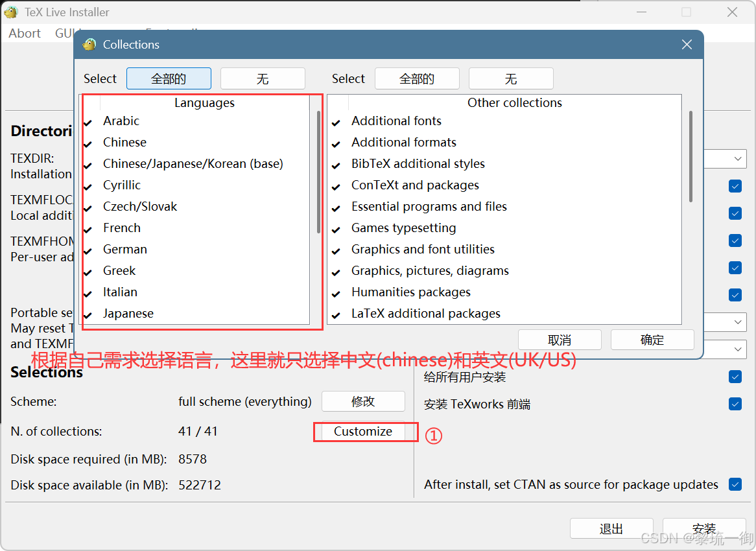
Task: Toggle installer checkbox beside Per-user row
Action: (x=735, y=268)
